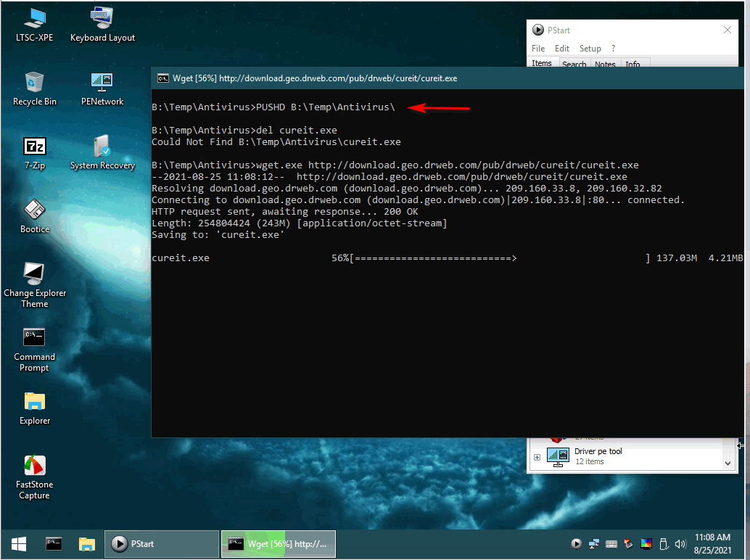Click the '12 items' count under Driver pe tool
Screen dimensions: 750x560
coord(589,461)
